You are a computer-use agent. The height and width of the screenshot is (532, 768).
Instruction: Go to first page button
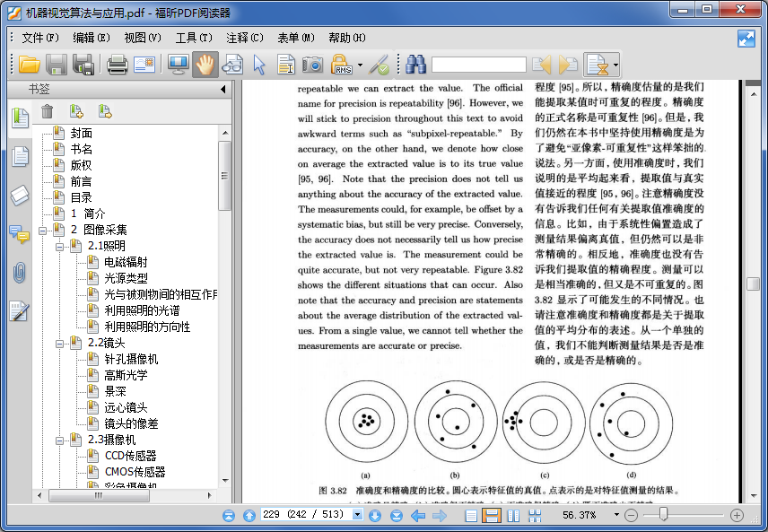[x=229, y=515]
